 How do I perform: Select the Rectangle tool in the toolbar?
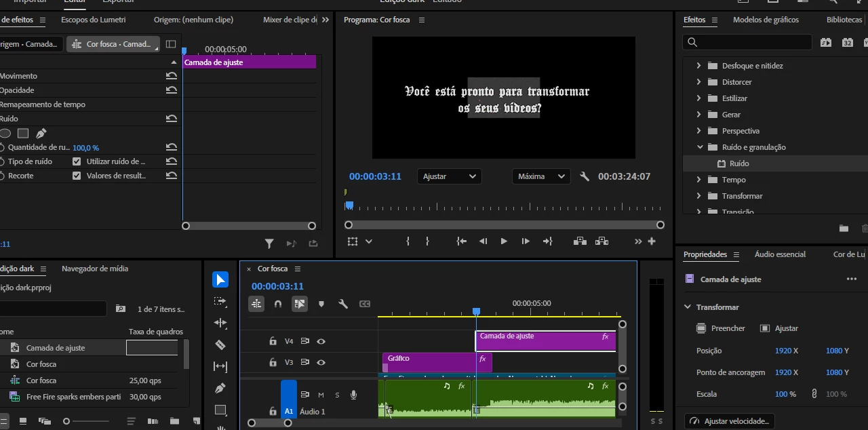tap(220, 410)
